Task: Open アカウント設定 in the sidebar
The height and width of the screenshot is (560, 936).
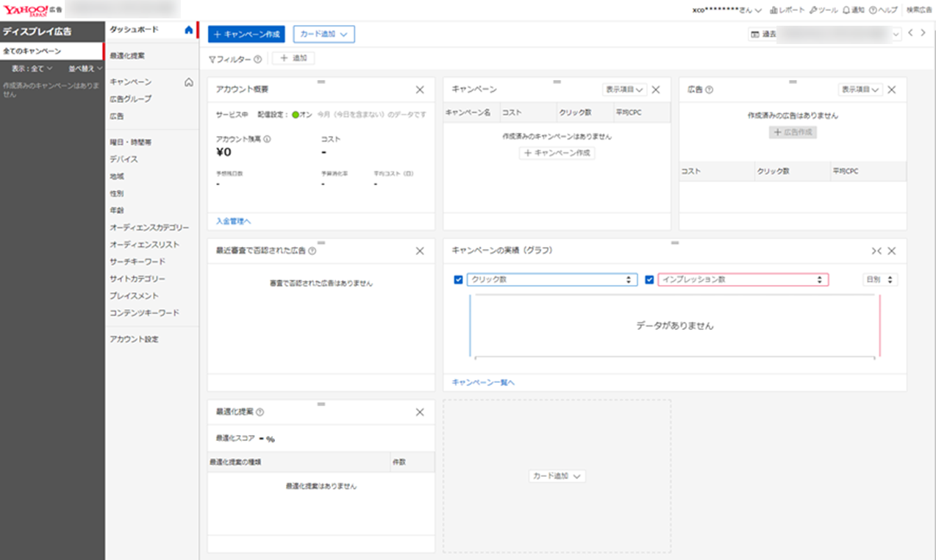Action: pos(134,340)
